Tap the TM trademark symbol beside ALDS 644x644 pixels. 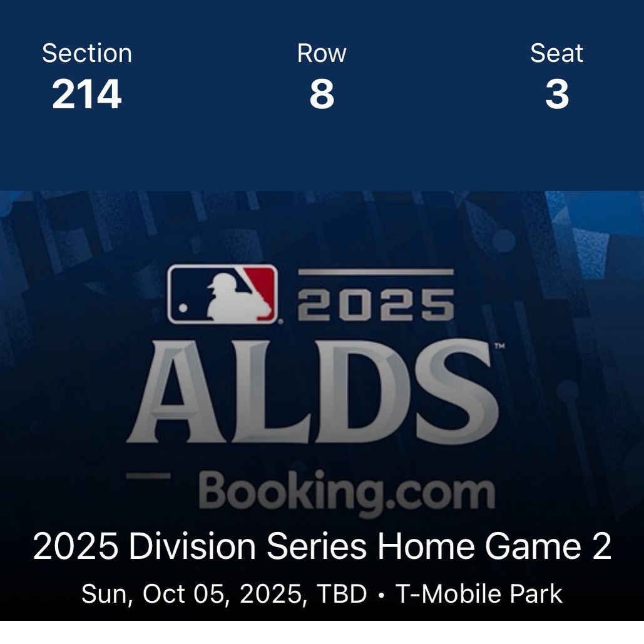pyautogui.click(x=499, y=346)
